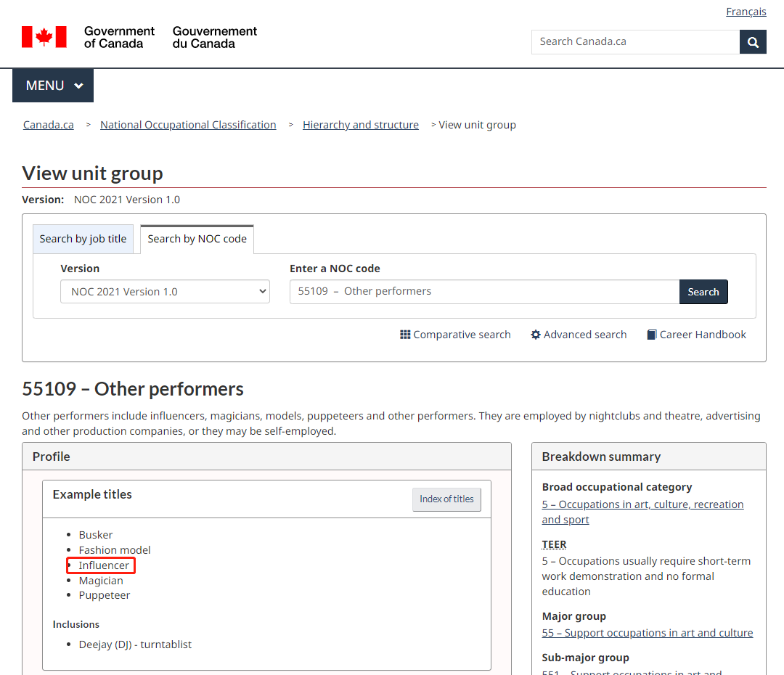Click the Search button for NOC code
Image resolution: width=784 pixels, height=675 pixels.
click(x=703, y=292)
